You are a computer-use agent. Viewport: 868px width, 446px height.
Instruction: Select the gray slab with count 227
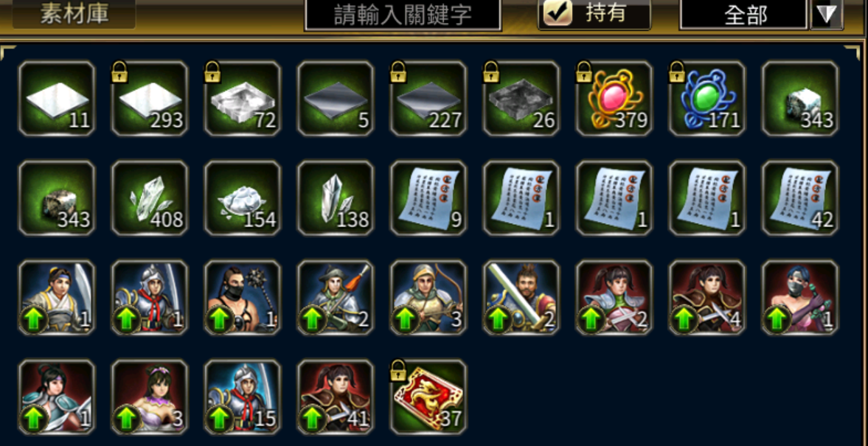(428, 99)
